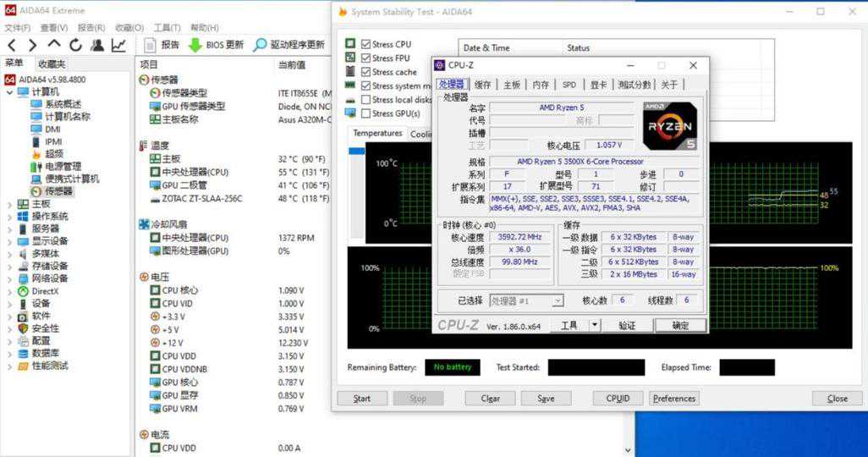Click the BIOS 更新 green arrow icon
Screen dimensions: 868x457
[195, 46]
